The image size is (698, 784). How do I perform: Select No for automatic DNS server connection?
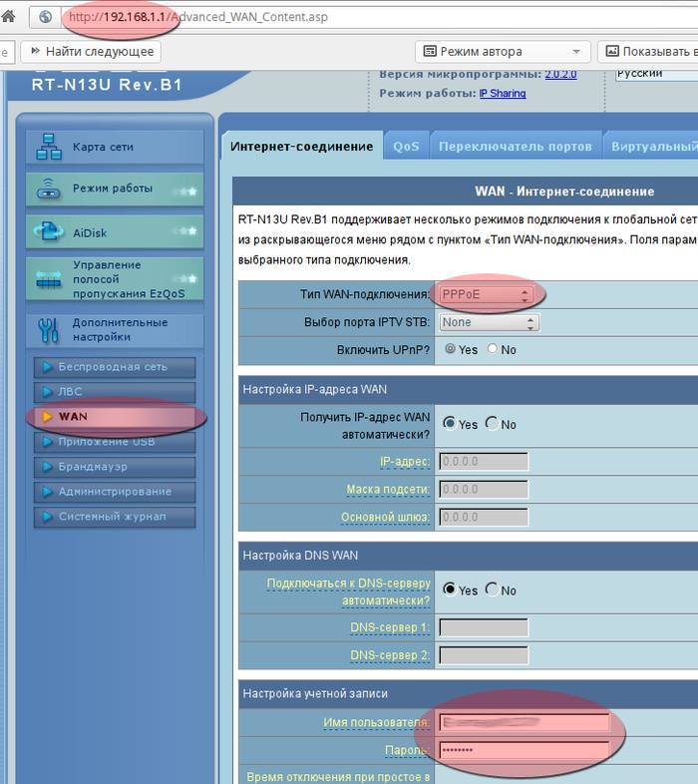(492, 589)
